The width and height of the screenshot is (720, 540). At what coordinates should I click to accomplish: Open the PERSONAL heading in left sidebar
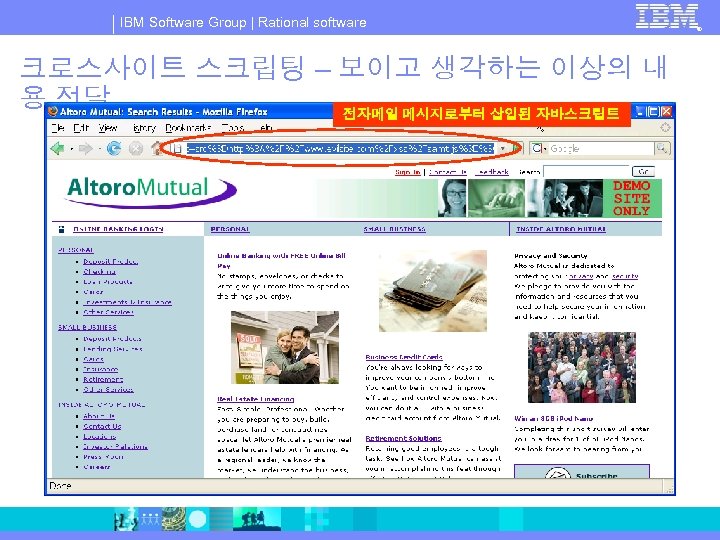[76, 250]
